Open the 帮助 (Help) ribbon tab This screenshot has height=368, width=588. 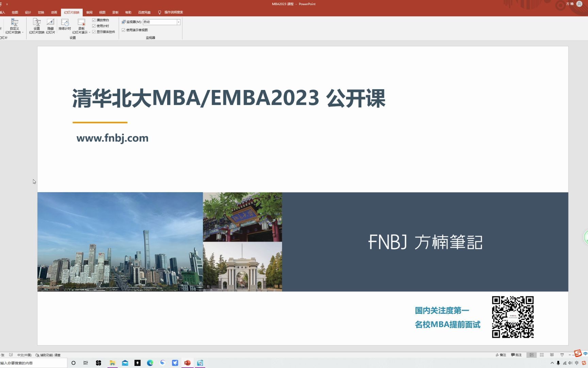128,12
